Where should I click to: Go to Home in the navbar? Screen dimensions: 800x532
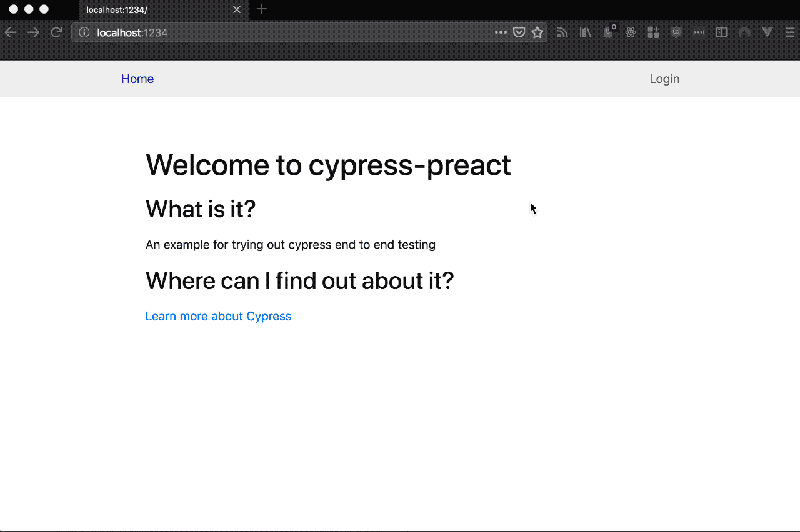tap(137, 79)
